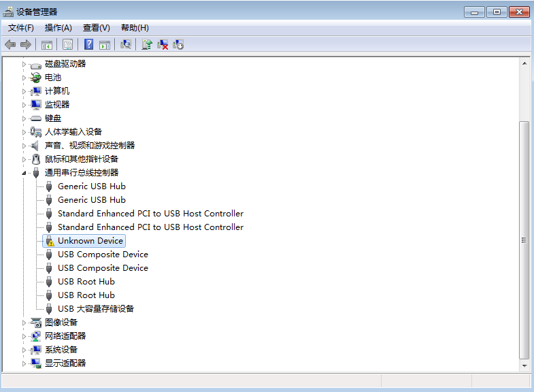Click the vertical scrollbar thumb
This screenshot has height=392, width=534.
[524, 240]
